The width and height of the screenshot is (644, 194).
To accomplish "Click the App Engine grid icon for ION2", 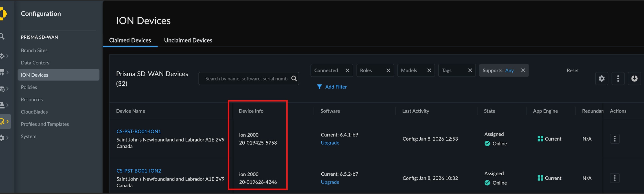I will point(540,178).
